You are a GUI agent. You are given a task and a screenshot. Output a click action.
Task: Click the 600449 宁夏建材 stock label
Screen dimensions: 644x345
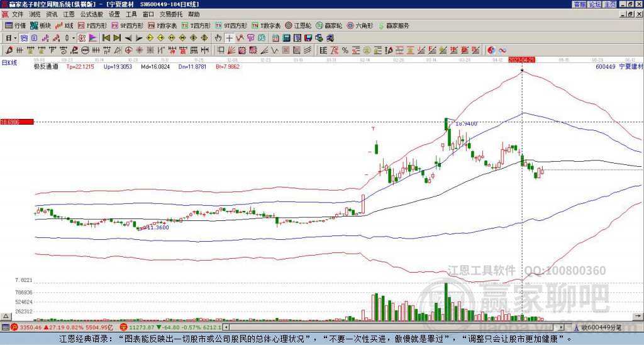[619, 66]
